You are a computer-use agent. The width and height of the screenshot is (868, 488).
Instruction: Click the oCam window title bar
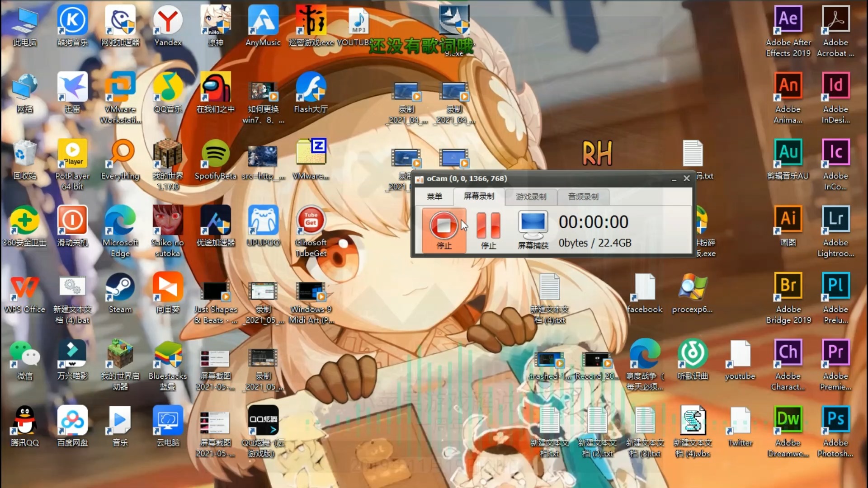(x=542, y=178)
